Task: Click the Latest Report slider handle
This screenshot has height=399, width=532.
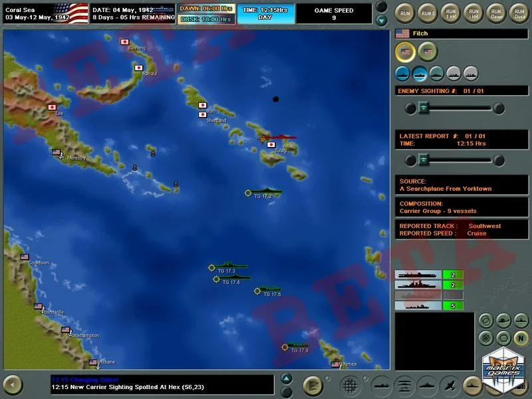Action: pyautogui.click(x=422, y=159)
